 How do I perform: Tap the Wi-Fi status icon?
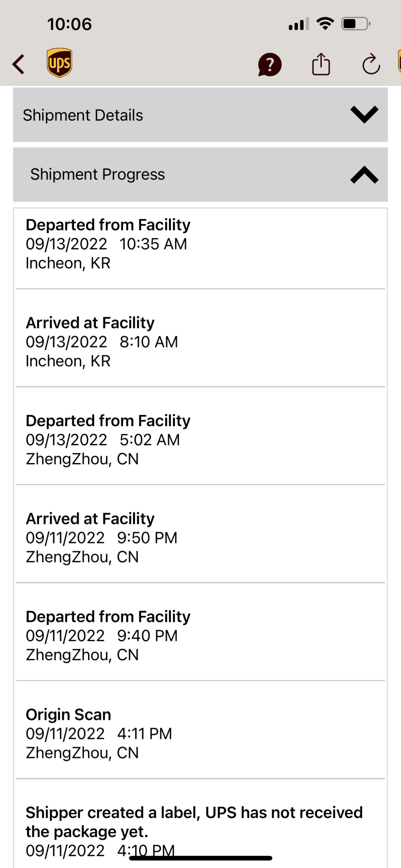pos(325,23)
